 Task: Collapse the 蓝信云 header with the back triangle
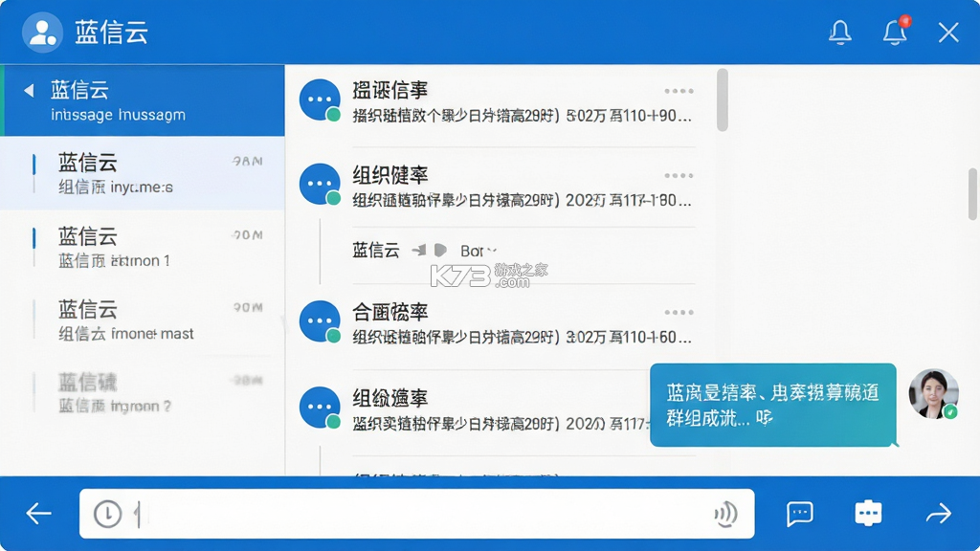[29, 91]
